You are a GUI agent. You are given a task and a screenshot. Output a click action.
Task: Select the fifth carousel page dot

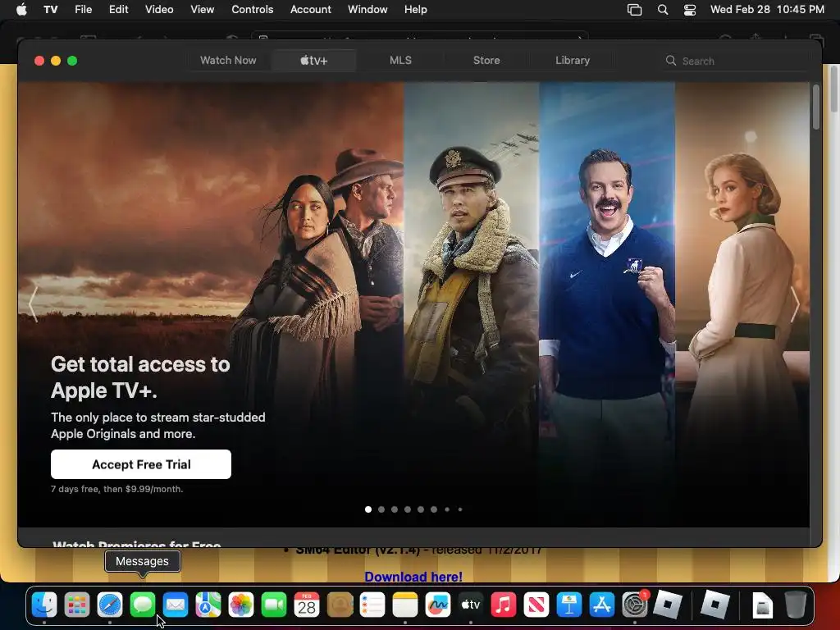click(421, 509)
